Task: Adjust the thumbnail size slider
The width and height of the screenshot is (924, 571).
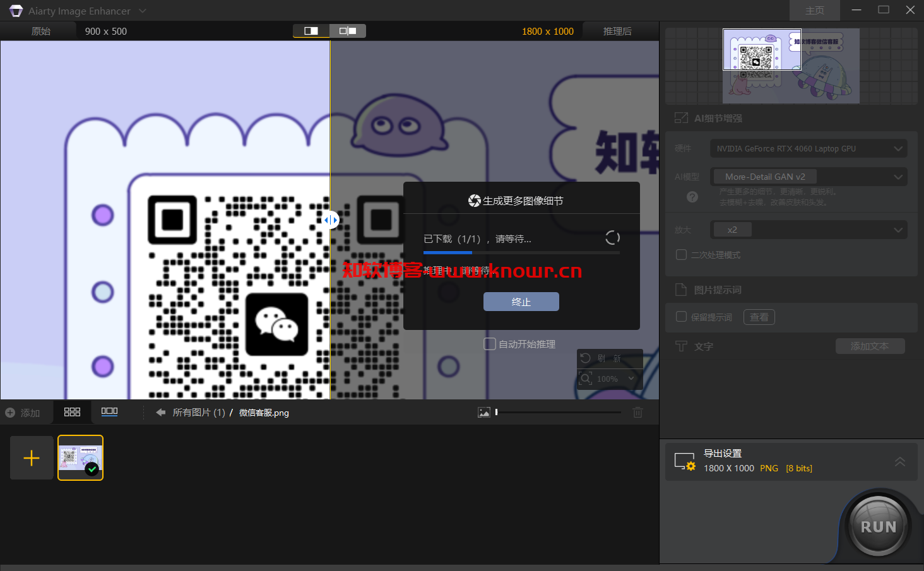Action: (559, 412)
